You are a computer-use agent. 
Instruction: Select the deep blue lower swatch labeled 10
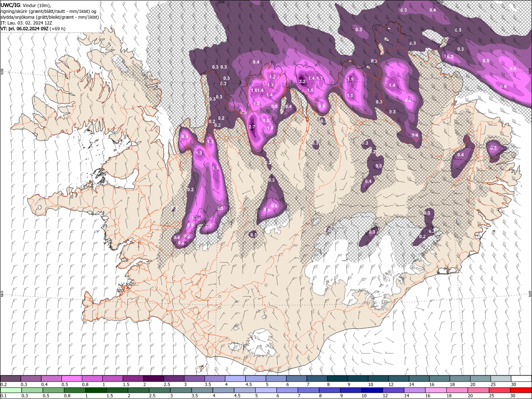tap(372, 390)
